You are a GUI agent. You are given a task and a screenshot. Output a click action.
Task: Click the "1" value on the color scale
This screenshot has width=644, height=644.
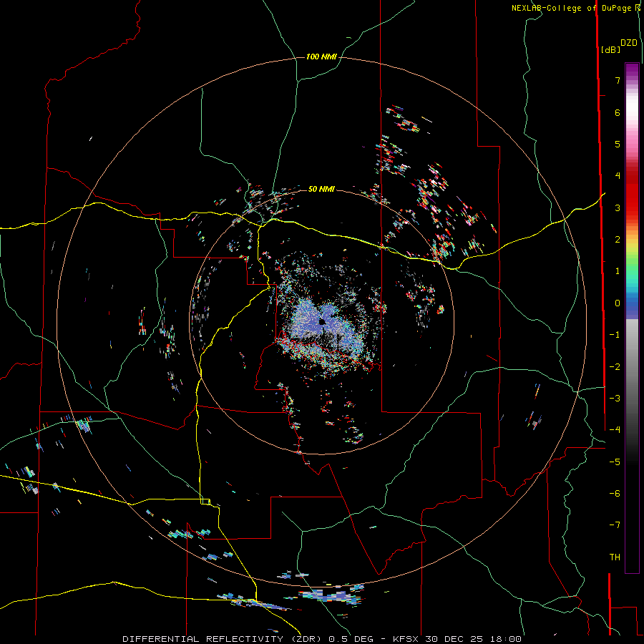(x=618, y=271)
